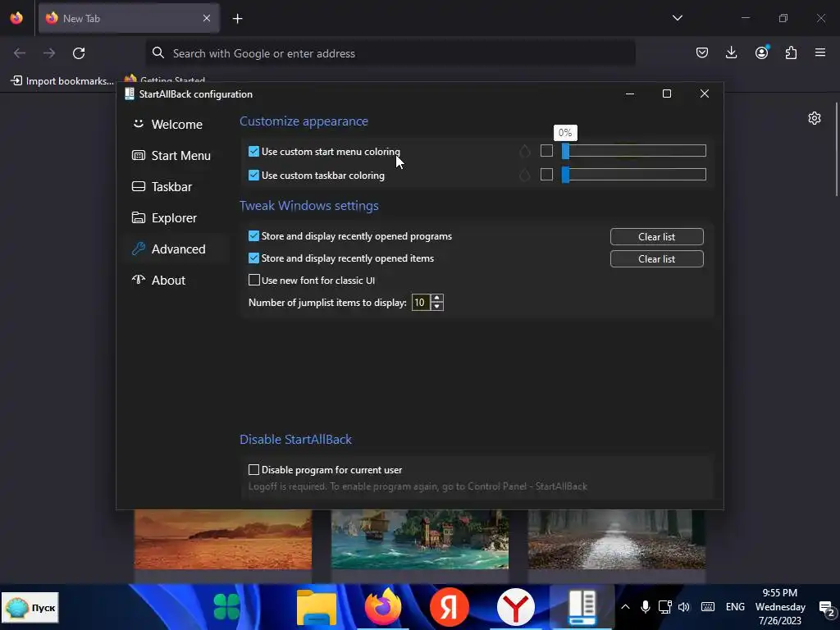
Task: Click the Firefox page vertical scrollbar
Action: click(x=837, y=150)
